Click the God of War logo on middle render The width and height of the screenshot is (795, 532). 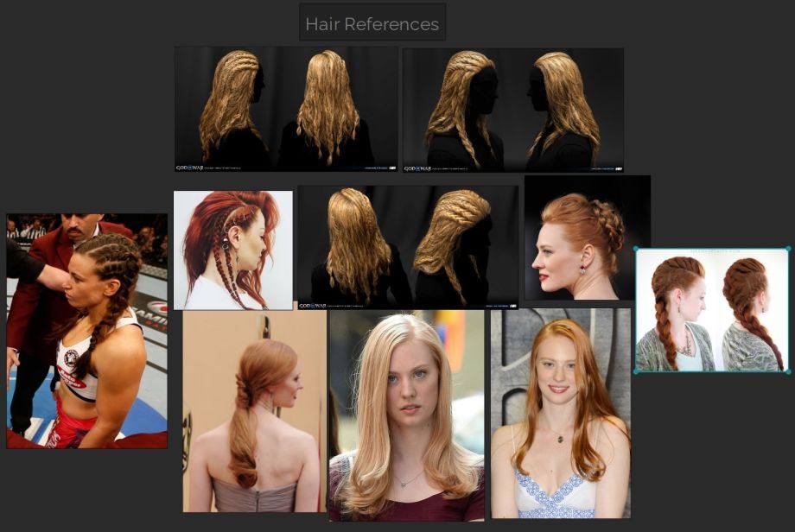point(311,306)
